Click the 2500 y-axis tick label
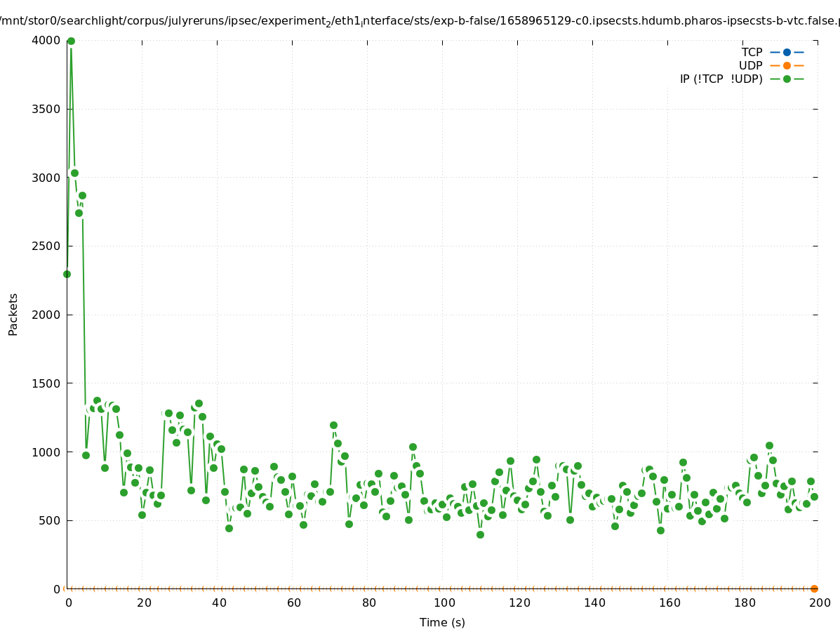Screen dimensions: 840x632 [46, 246]
